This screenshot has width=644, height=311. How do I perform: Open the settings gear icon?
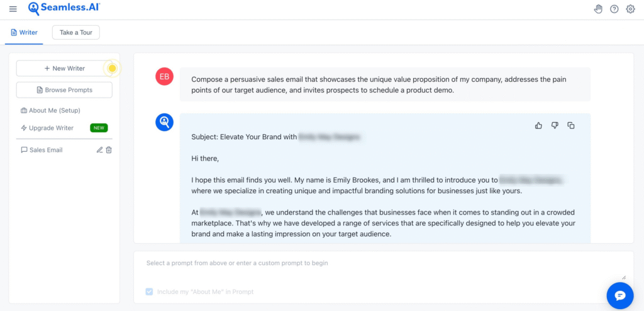click(630, 9)
